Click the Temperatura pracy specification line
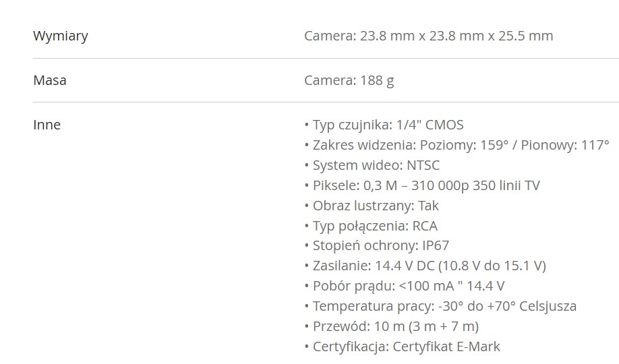This screenshot has width=619, height=364. [440, 306]
